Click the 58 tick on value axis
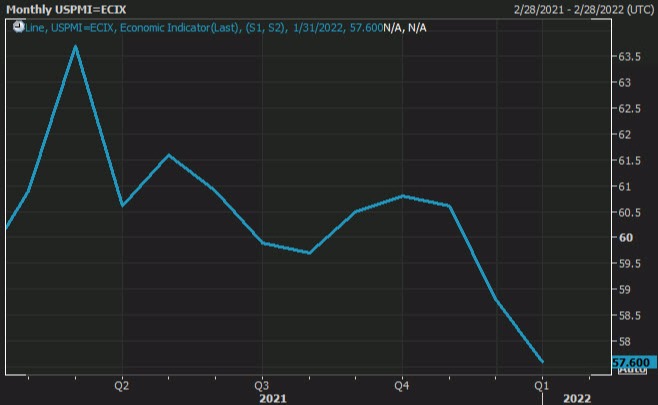The width and height of the screenshot is (658, 405). tap(623, 341)
